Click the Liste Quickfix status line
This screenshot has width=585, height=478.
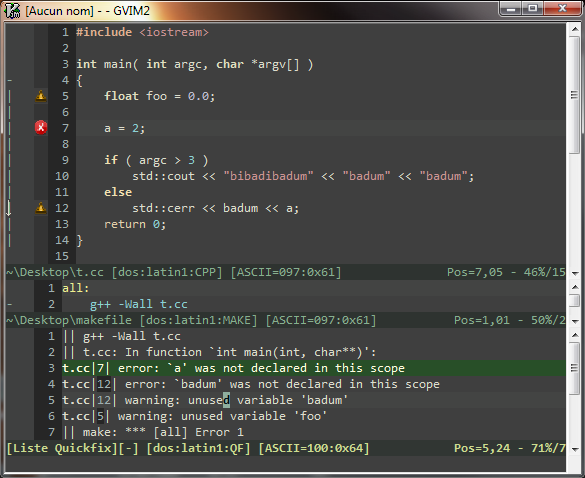(x=286, y=448)
